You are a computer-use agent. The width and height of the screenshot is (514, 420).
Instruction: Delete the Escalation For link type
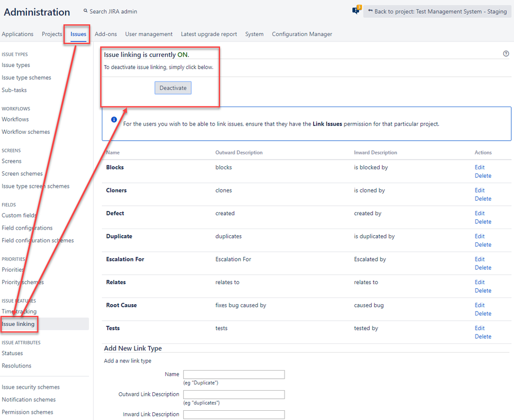point(483,268)
